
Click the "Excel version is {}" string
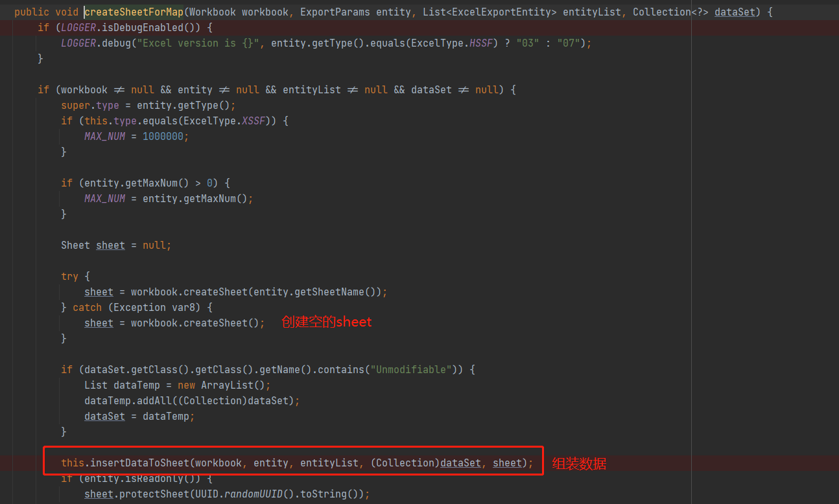[x=198, y=43]
